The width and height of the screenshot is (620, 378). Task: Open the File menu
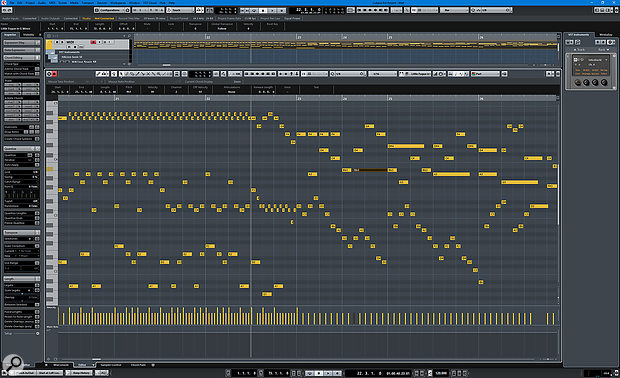12,2
